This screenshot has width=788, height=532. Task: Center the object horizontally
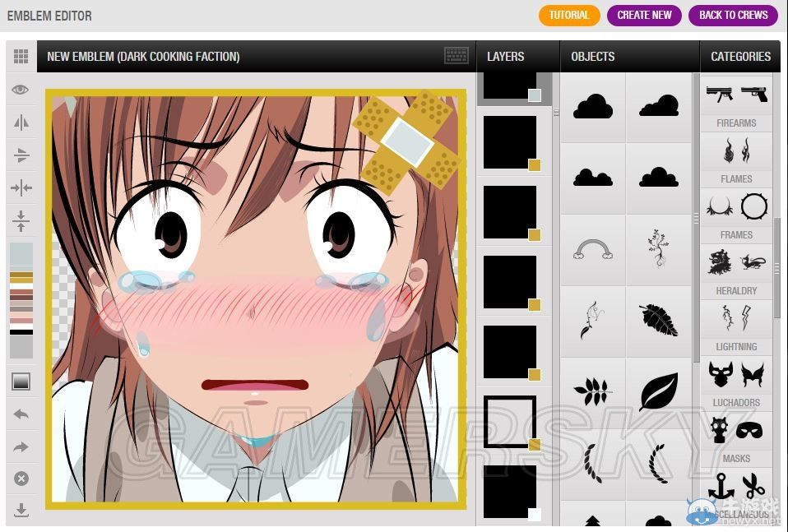coord(21,188)
